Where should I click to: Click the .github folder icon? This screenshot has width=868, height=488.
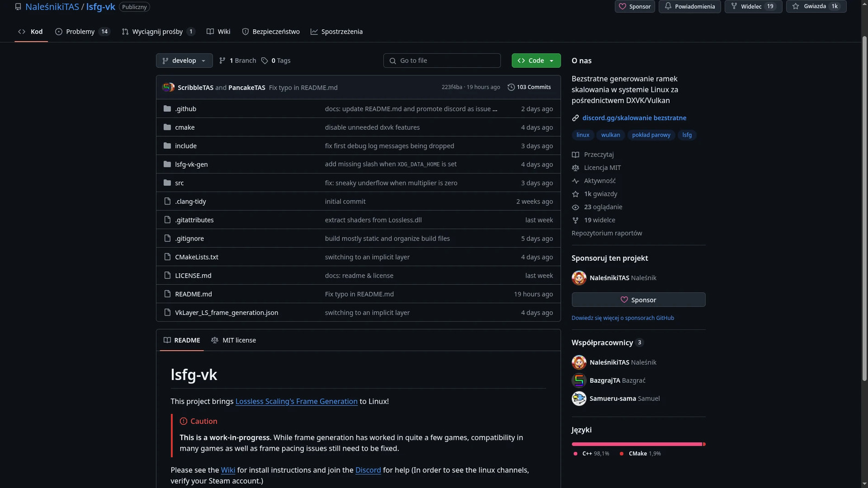[x=167, y=108]
